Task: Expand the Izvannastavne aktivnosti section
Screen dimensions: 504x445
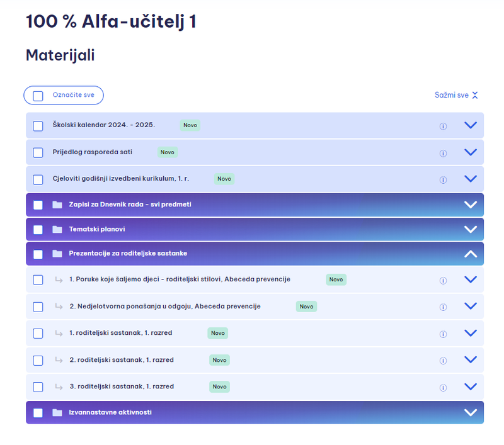Action: (x=471, y=412)
